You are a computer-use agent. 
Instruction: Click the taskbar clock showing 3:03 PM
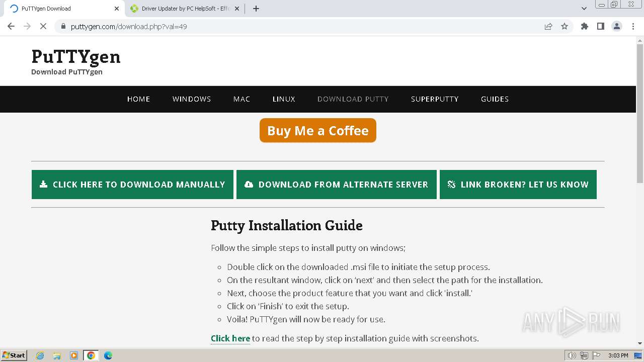pyautogui.click(x=618, y=355)
